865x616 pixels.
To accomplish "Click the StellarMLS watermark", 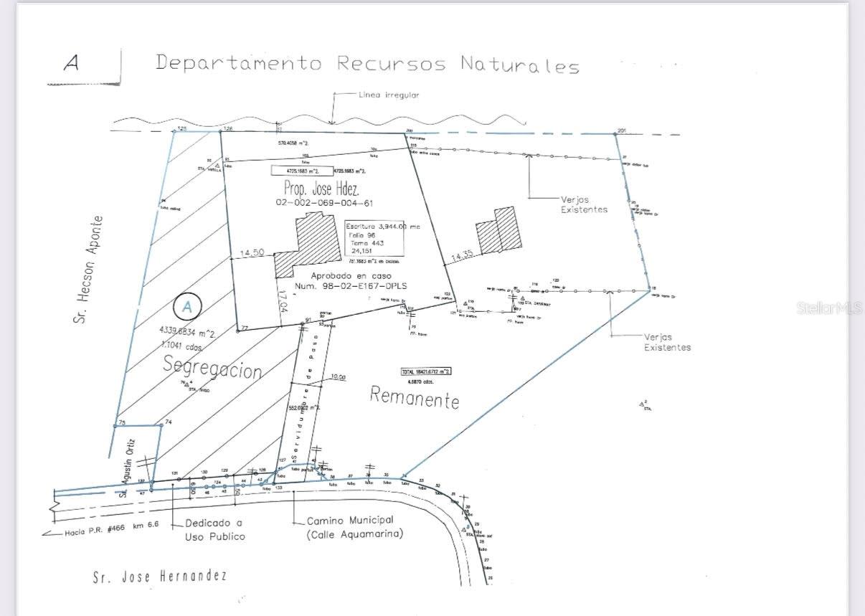I will (828, 308).
